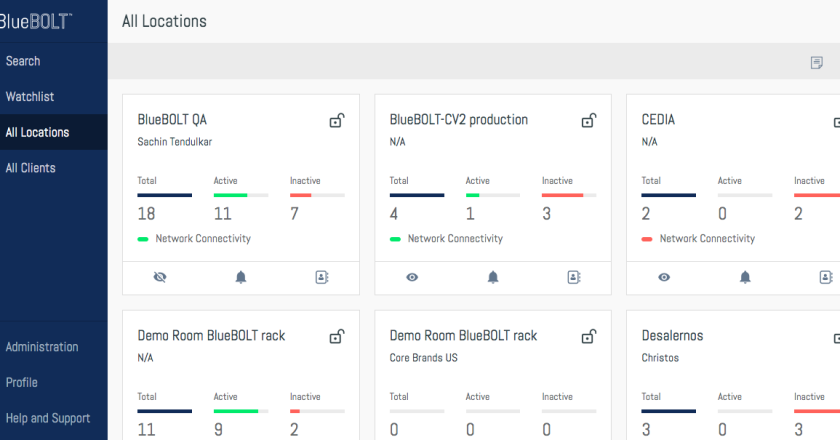Click the inactive count 3 on BlueBOLT-CV2 production
840x440 pixels.
pos(546,214)
